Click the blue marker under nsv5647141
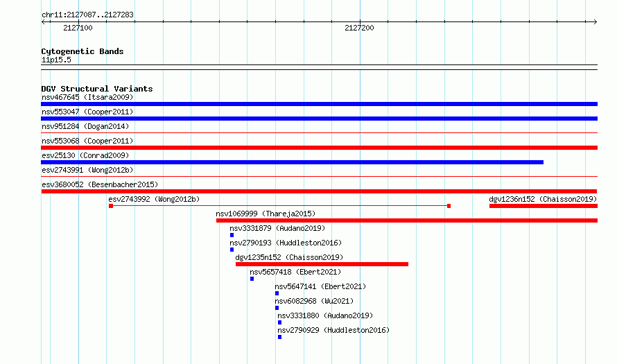Image resolution: width=617 pixels, height=364 pixels. point(277,293)
